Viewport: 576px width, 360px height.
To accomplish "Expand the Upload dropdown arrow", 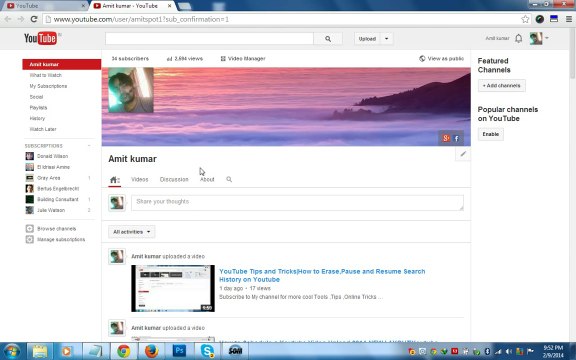I will (x=386, y=39).
